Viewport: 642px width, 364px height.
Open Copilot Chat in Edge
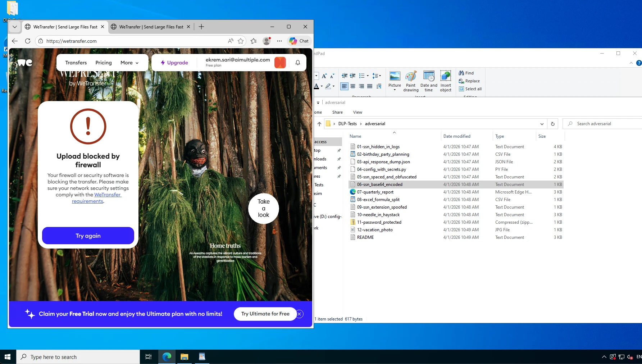299,41
